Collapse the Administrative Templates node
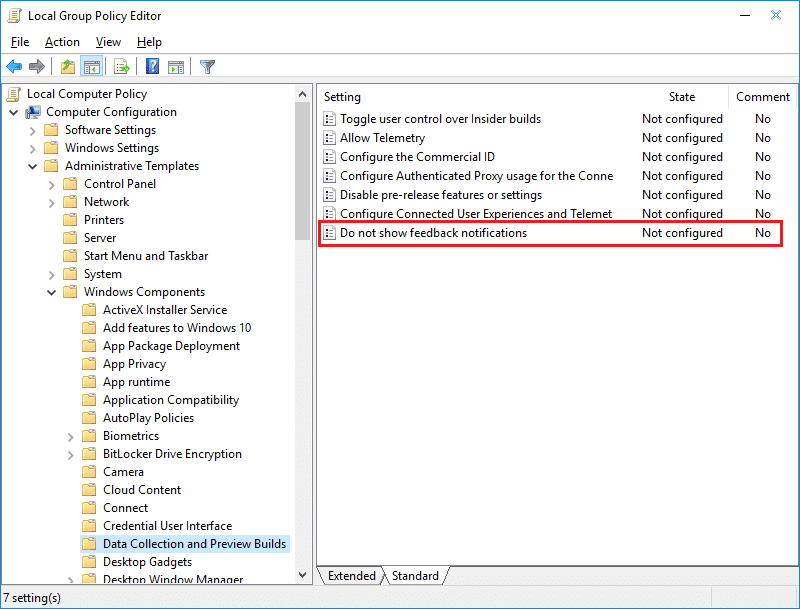800x609 pixels. [x=33, y=166]
